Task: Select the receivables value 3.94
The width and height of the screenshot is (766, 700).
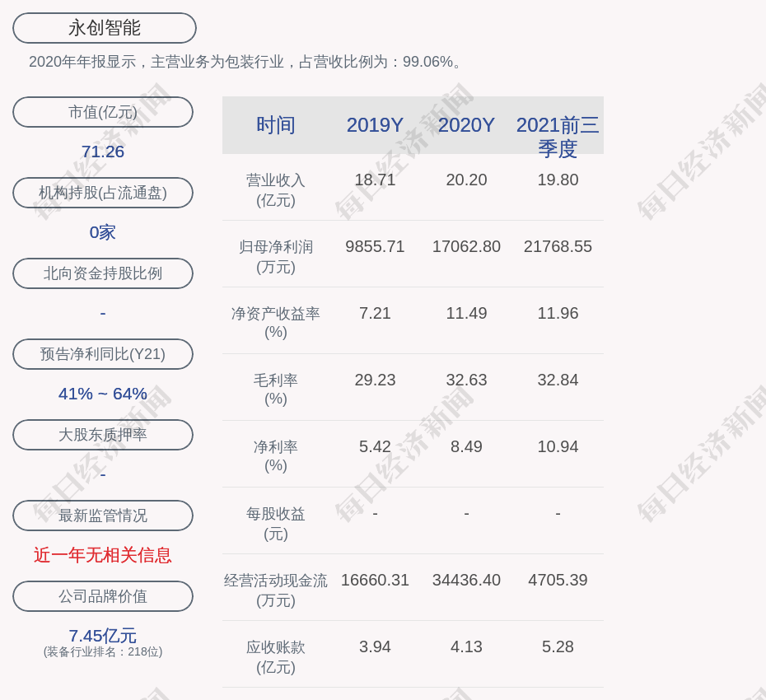Action: (x=375, y=646)
